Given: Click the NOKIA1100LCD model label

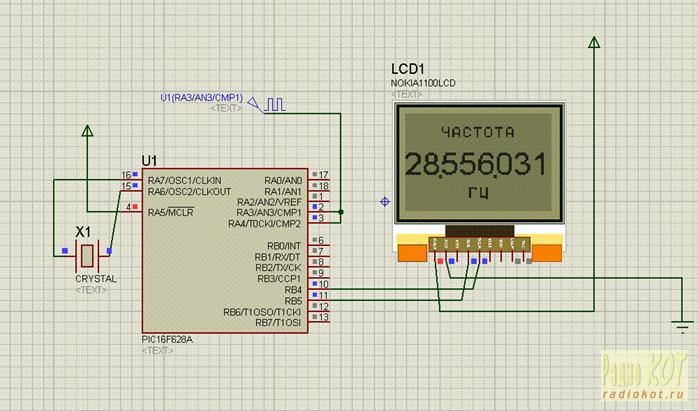Looking at the screenshot, I should pyautogui.click(x=426, y=82).
